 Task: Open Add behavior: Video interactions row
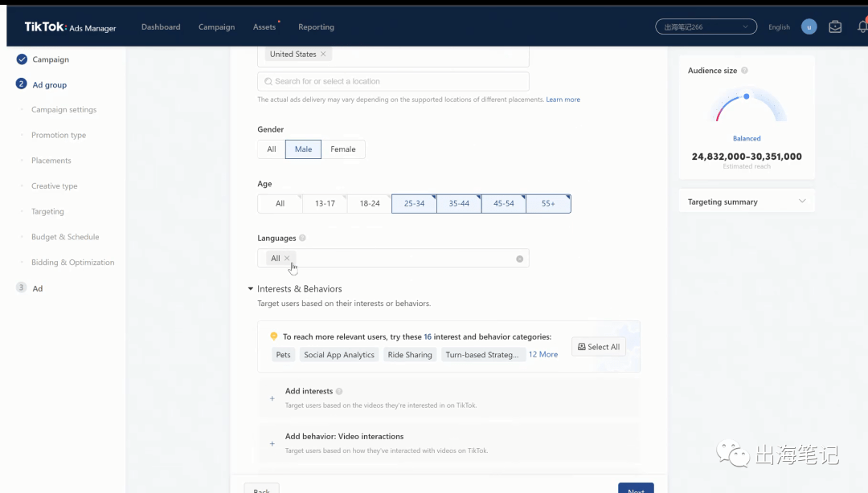448,443
